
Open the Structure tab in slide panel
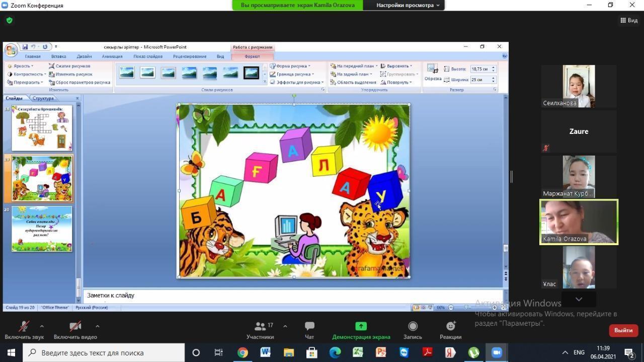pos(43,98)
